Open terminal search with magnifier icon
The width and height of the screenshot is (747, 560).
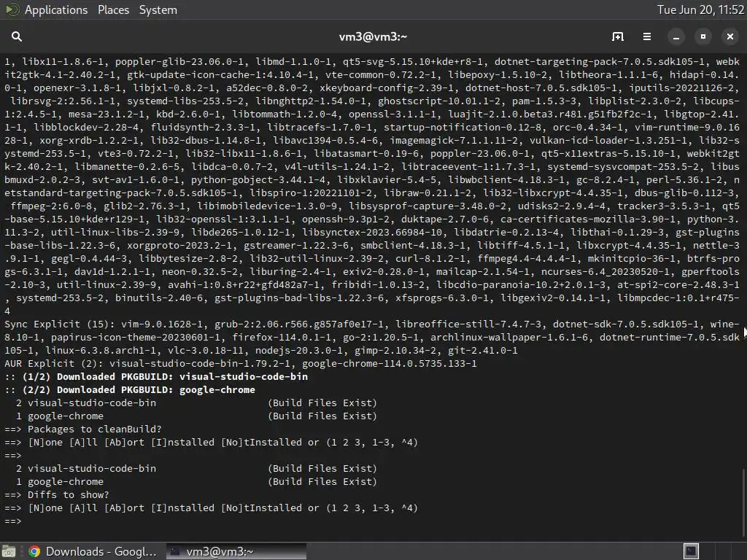(17, 36)
